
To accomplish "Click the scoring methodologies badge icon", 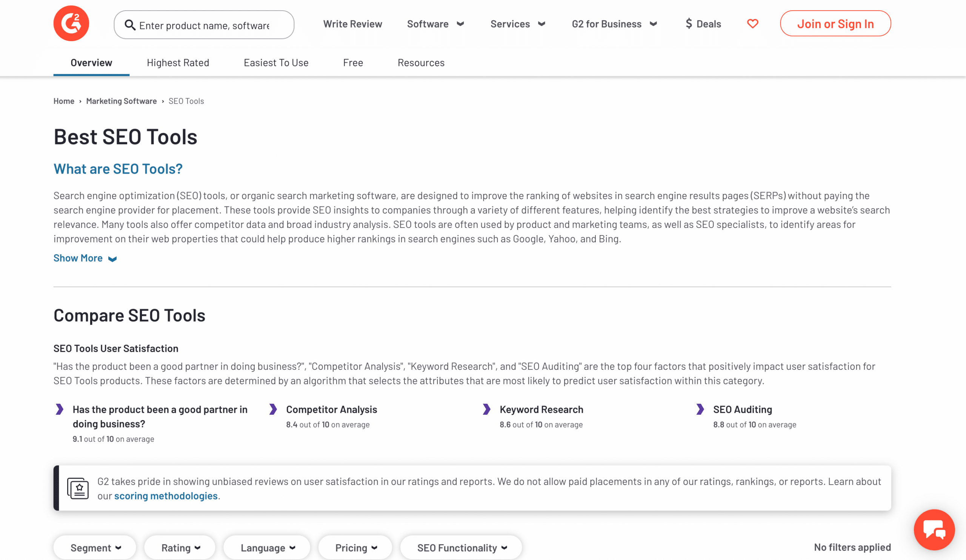I will click(78, 488).
